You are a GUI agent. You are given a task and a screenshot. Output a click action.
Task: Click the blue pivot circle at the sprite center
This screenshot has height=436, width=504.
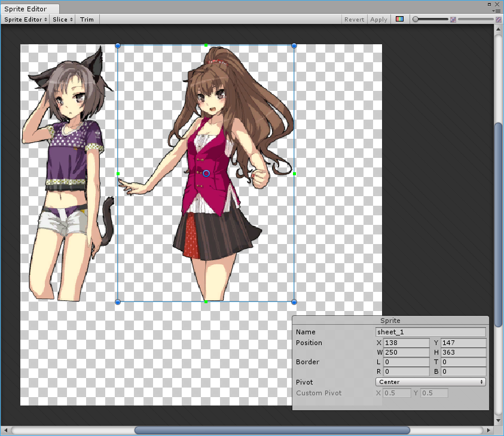pos(206,173)
